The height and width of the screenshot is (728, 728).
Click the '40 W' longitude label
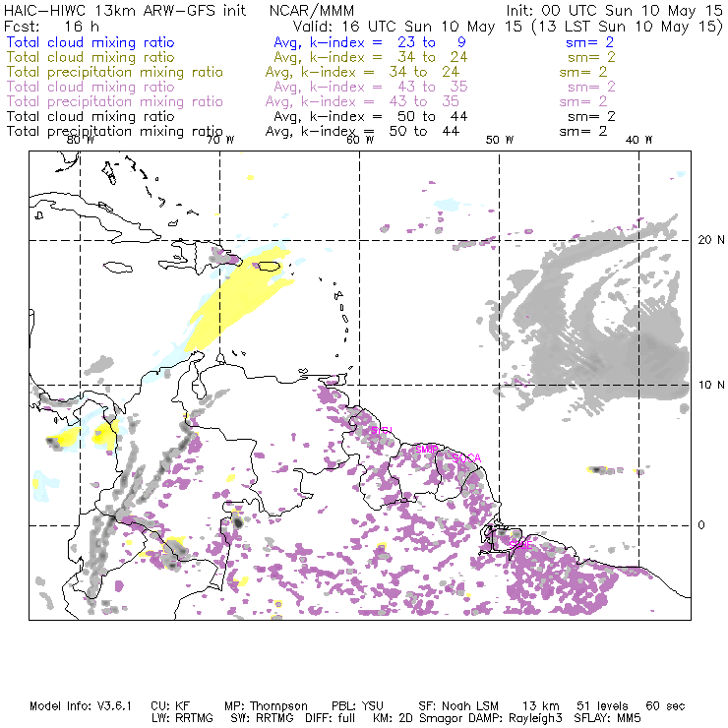pyautogui.click(x=638, y=140)
